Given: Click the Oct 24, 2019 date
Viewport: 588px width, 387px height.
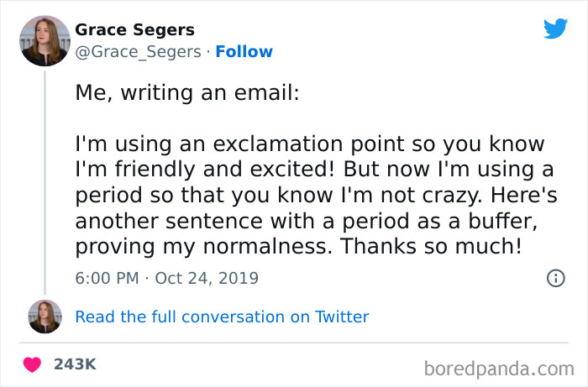Looking at the screenshot, I should click(x=208, y=277).
